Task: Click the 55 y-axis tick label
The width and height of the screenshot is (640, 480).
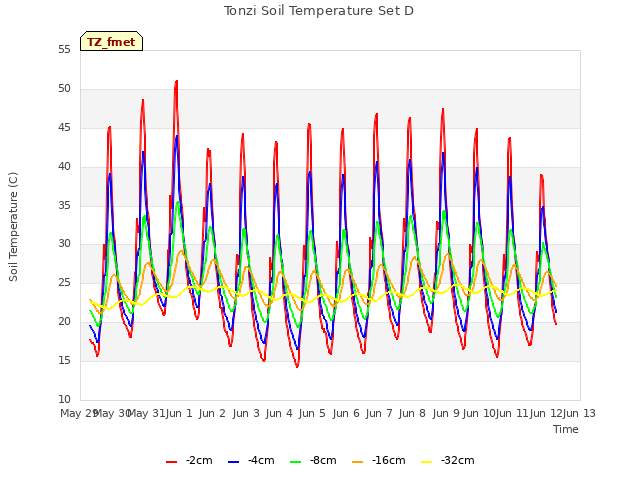Action: coord(64,49)
